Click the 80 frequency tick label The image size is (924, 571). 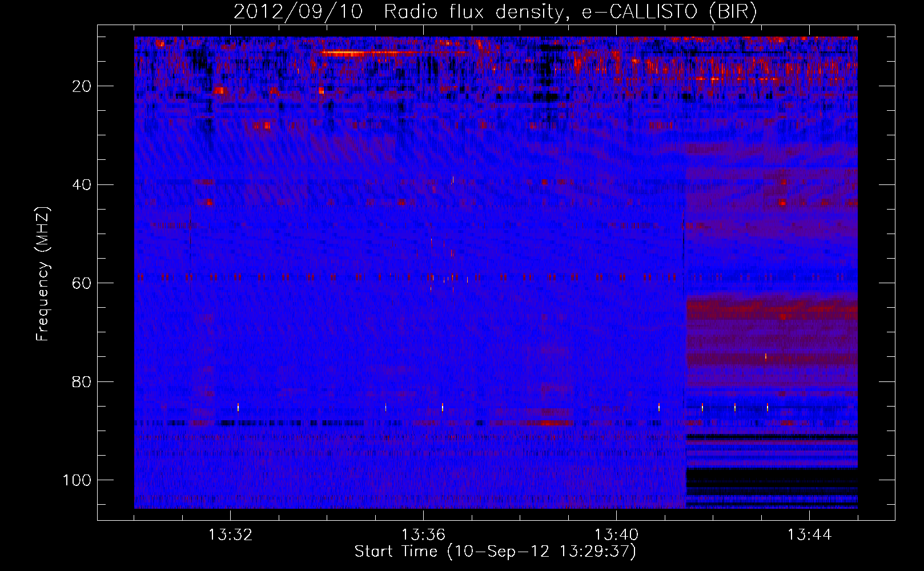(x=82, y=381)
